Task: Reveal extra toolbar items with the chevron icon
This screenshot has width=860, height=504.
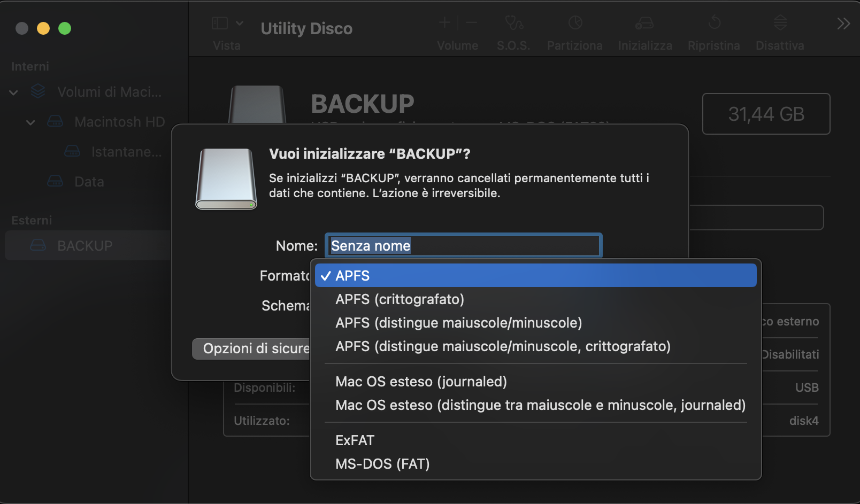Action: click(x=843, y=24)
